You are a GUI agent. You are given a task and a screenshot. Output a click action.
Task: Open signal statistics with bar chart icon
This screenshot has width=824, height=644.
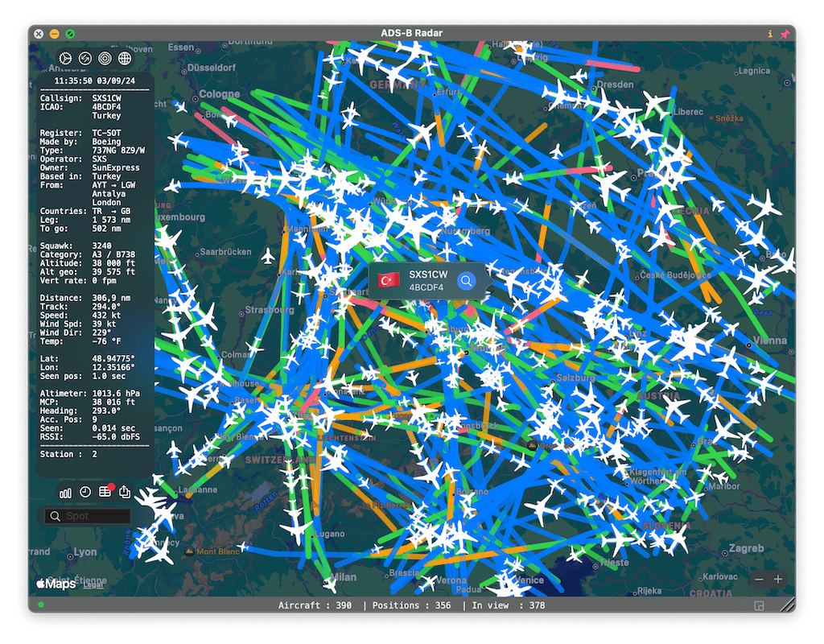tap(65, 491)
